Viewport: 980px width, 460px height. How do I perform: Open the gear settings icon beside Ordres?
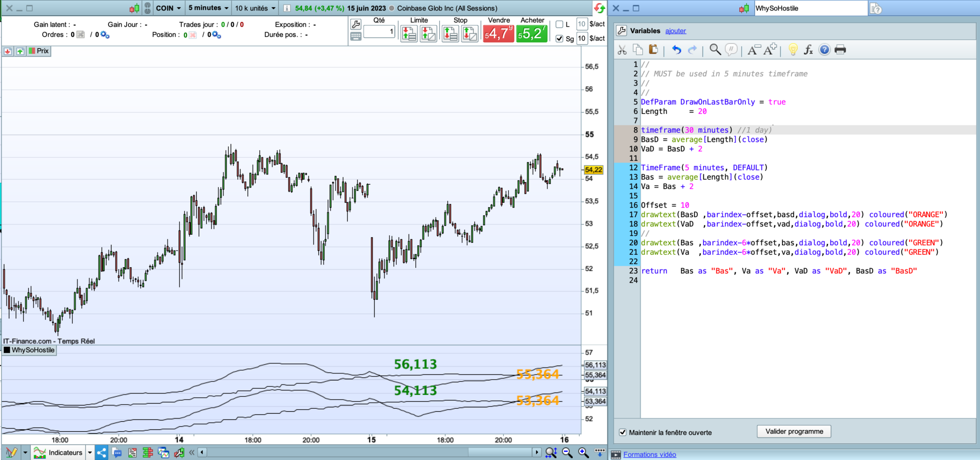(x=105, y=35)
